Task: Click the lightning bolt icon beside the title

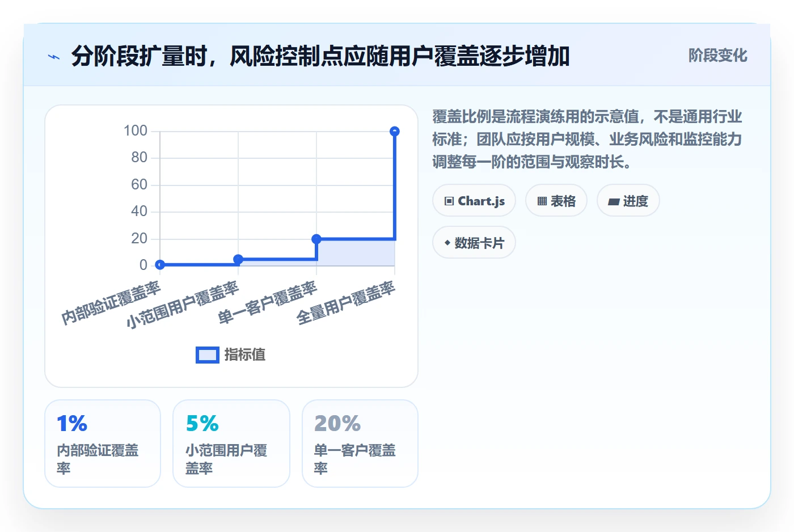Action: (53, 57)
